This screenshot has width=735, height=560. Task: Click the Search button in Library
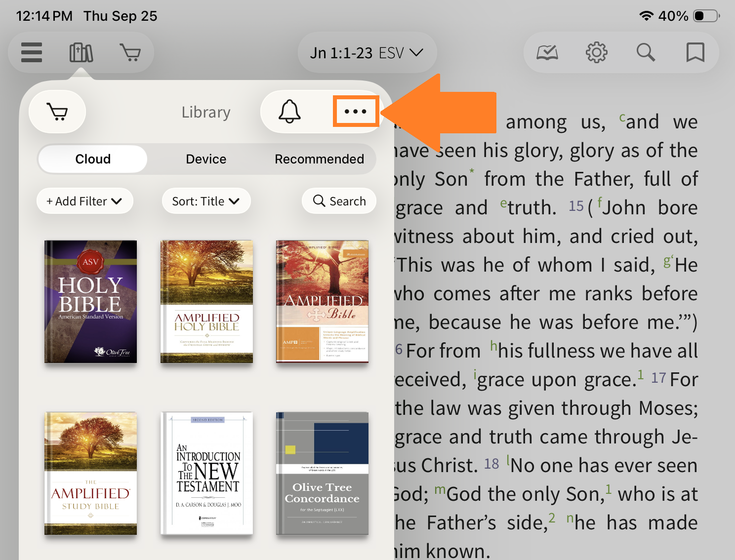pyautogui.click(x=339, y=201)
